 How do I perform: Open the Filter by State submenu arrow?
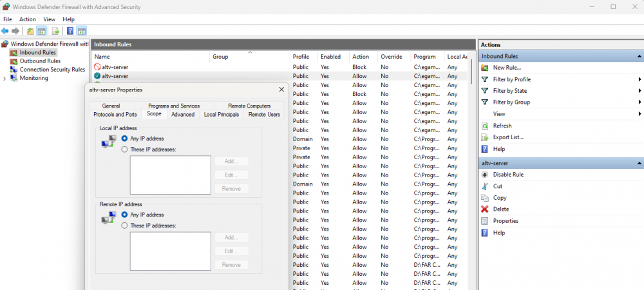click(x=640, y=91)
